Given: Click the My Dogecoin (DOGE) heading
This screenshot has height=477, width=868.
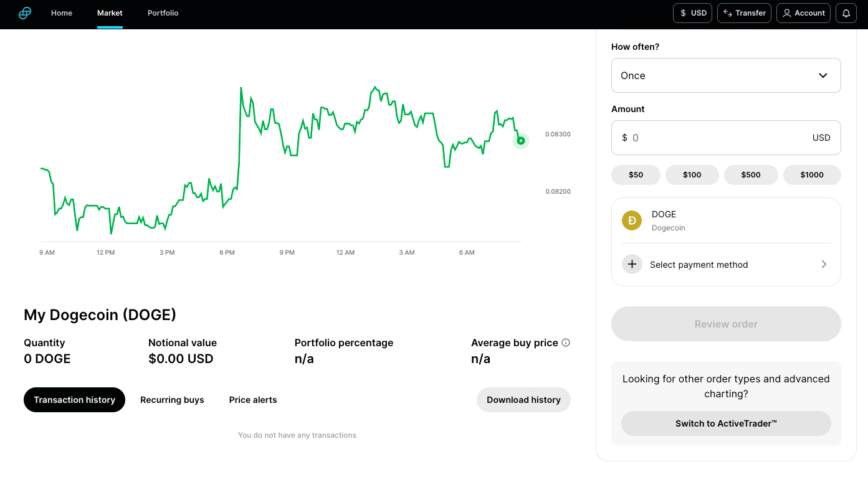Looking at the screenshot, I should (x=100, y=315).
